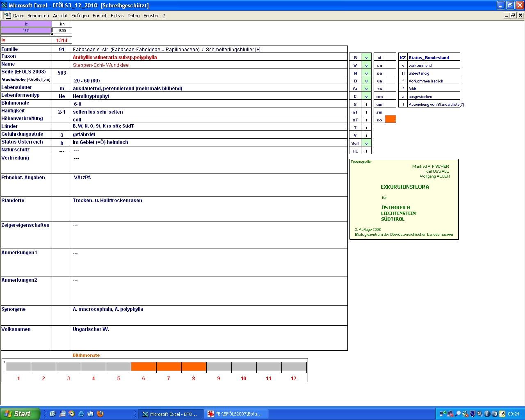Select the purple 'ix' header cell
Image resolution: width=525 pixels, height=420 pixels.
pyautogui.click(x=26, y=24)
